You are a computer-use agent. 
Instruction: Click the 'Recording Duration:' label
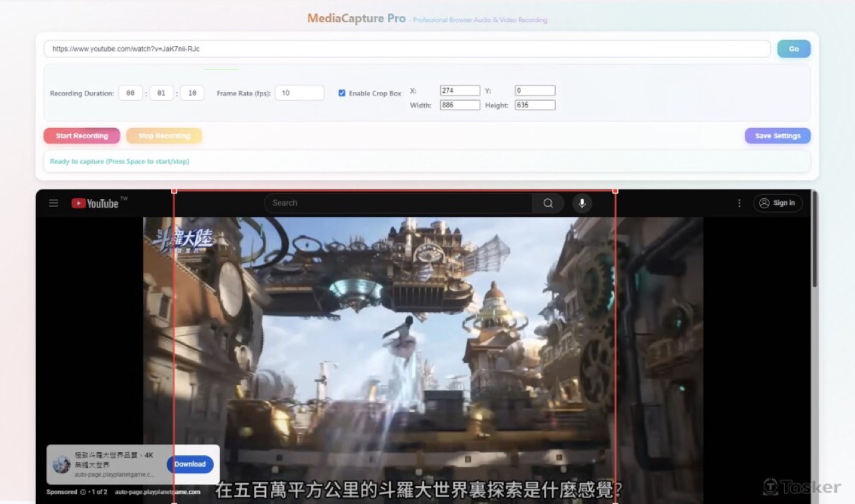81,93
